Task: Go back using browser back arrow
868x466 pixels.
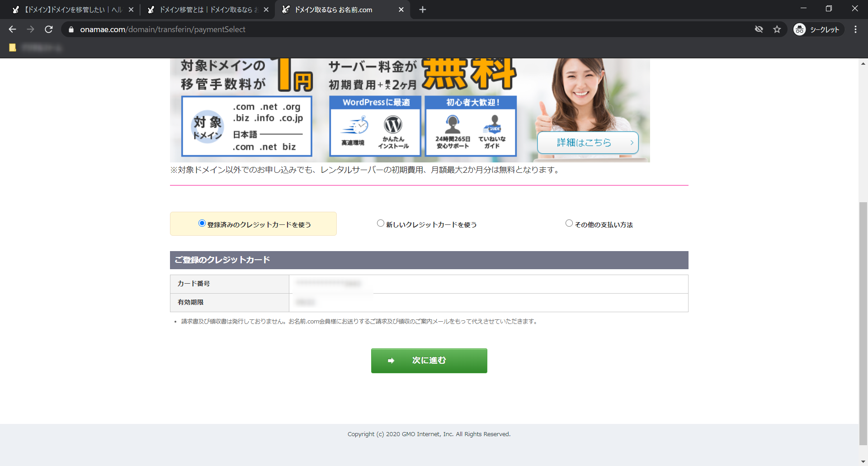Action: pyautogui.click(x=12, y=29)
